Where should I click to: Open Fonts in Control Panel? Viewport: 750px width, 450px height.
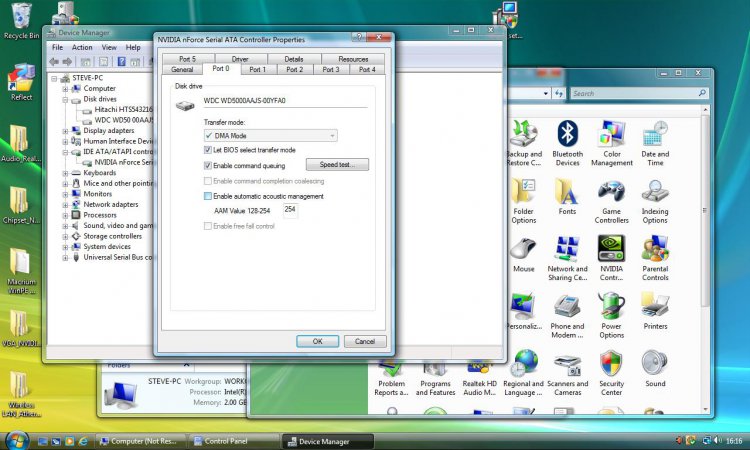567,196
